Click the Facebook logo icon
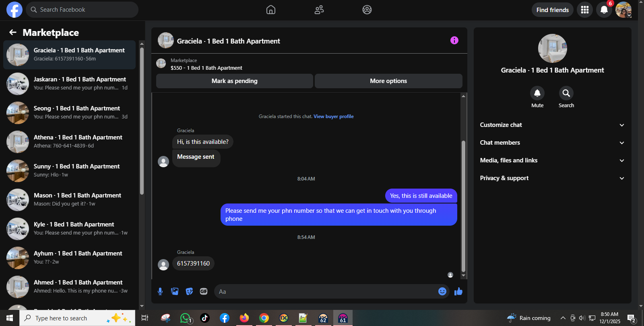Image resolution: width=644 pixels, height=326 pixels. 14,10
